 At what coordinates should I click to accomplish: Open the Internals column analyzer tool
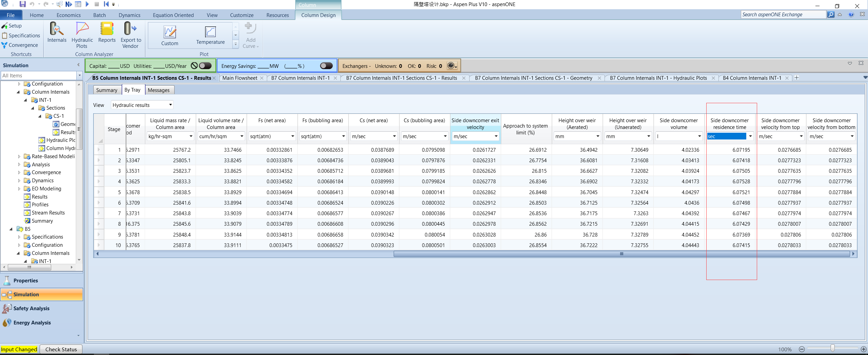point(57,33)
